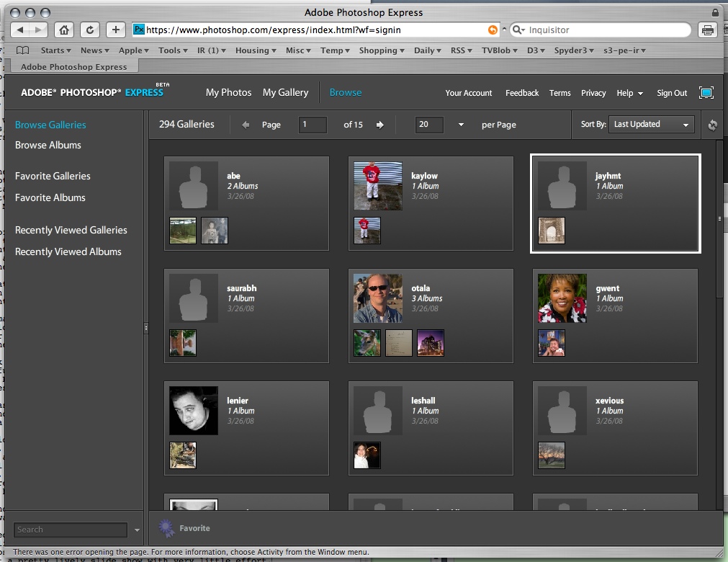Expand the Search options dropdown arrow
The width and height of the screenshot is (728, 562).
point(137,530)
